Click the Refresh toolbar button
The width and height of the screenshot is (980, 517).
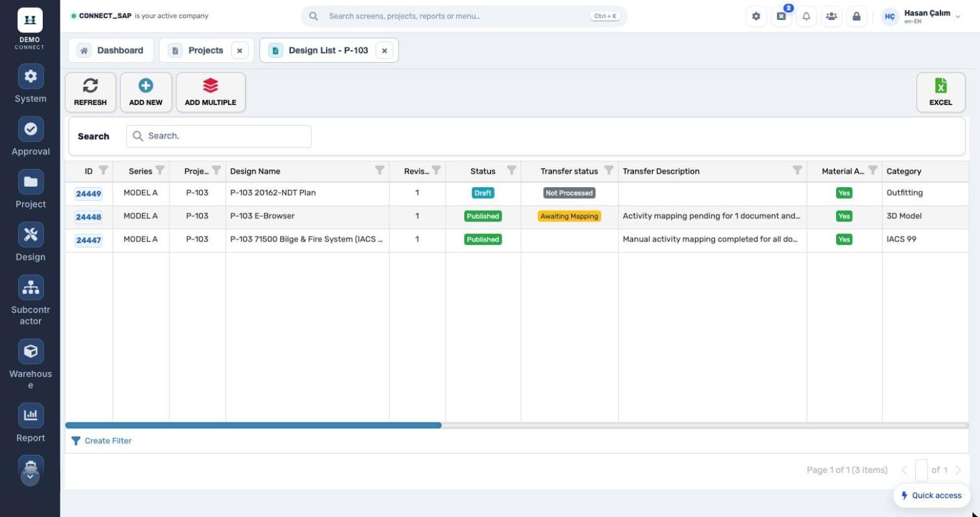(x=90, y=92)
